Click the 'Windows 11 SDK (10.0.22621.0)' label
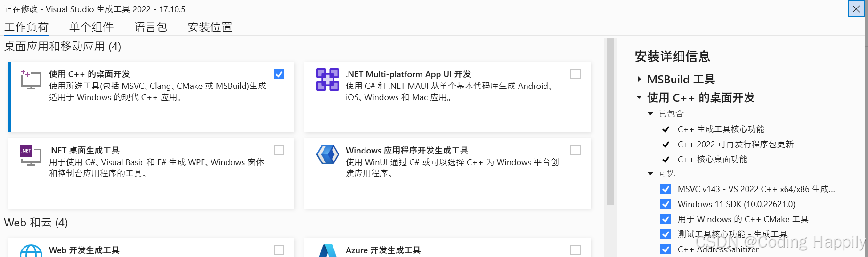 [x=737, y=204]
